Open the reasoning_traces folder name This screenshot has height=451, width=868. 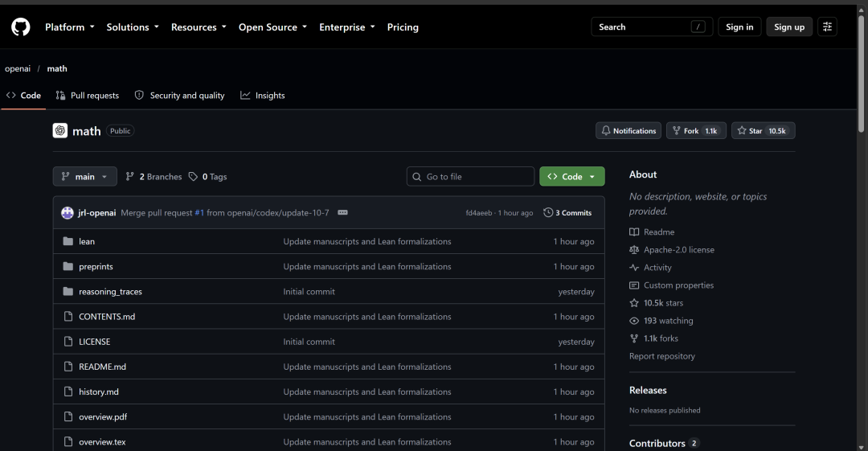pyautogui.click(x=110, y=292)
